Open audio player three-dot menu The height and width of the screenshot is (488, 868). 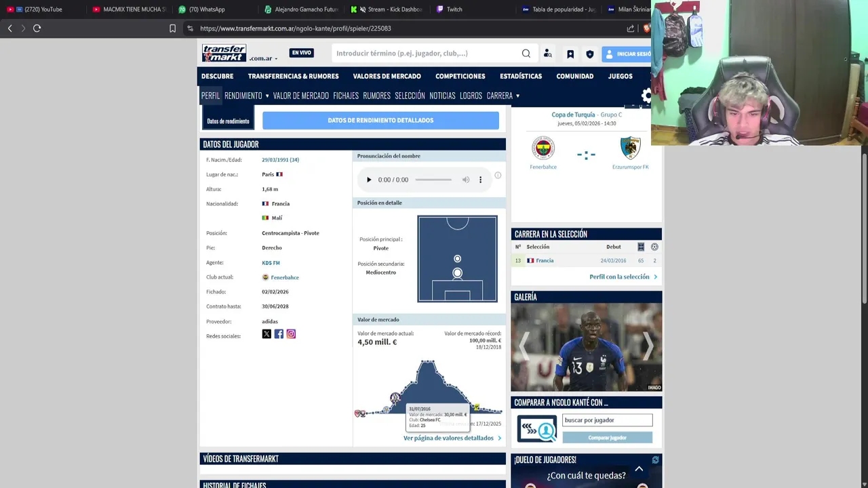(x=480, y=180)
